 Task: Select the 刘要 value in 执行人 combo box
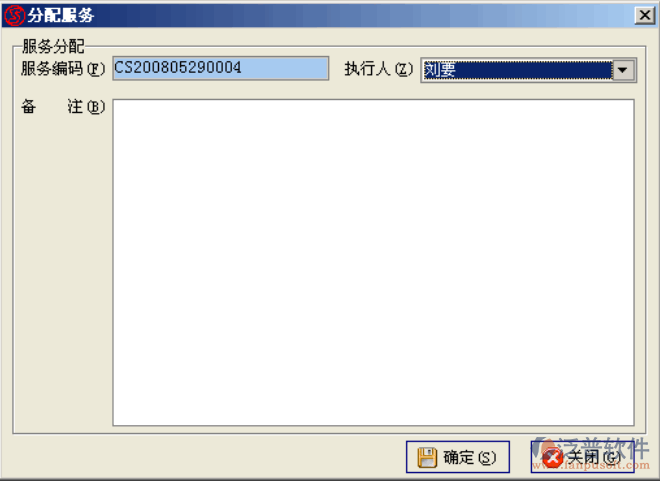[x=518, y=70]
